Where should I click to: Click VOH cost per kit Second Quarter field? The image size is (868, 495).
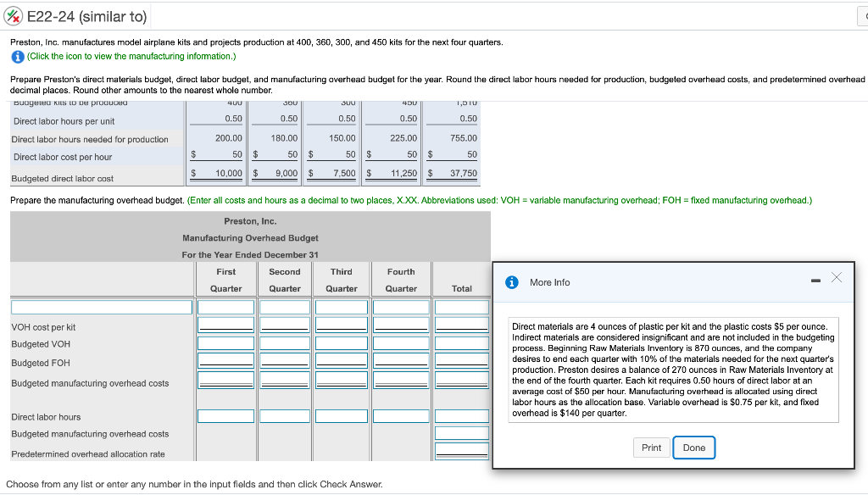point(285,325)
